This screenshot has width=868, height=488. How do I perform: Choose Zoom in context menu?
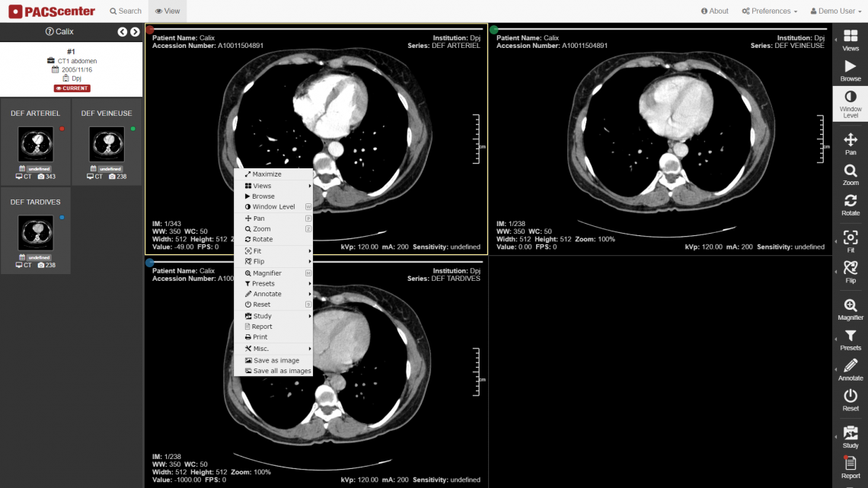273,229
